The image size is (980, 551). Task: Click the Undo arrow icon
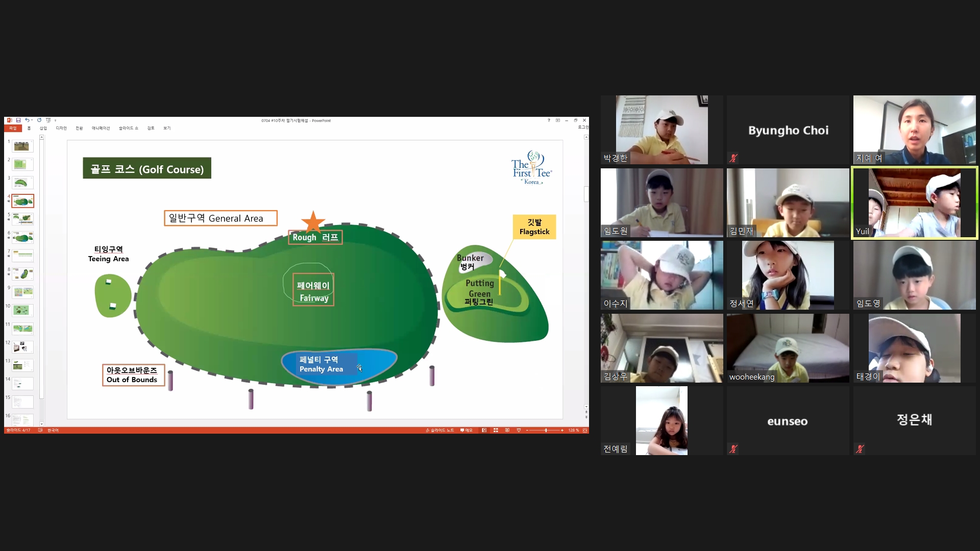27,120
